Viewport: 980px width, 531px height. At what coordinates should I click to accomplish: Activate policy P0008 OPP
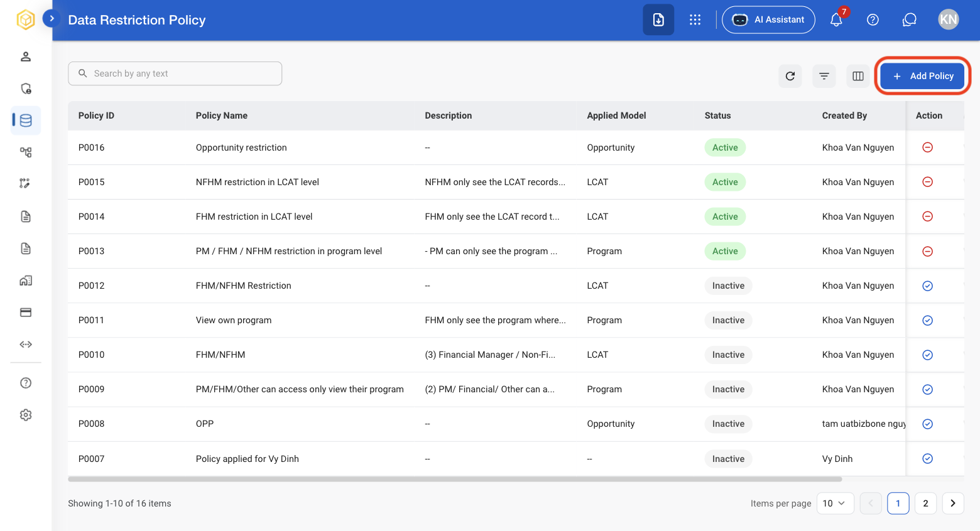click(927, 424)
